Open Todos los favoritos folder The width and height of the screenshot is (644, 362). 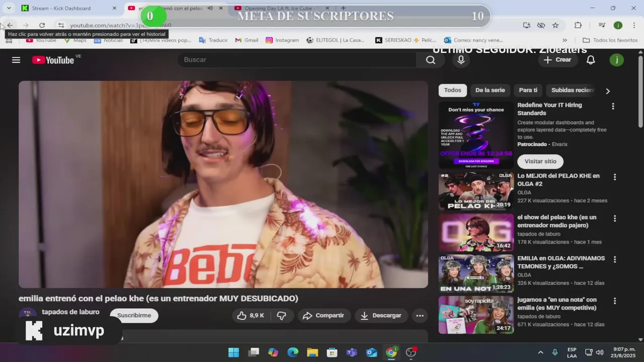coord(610,40)
